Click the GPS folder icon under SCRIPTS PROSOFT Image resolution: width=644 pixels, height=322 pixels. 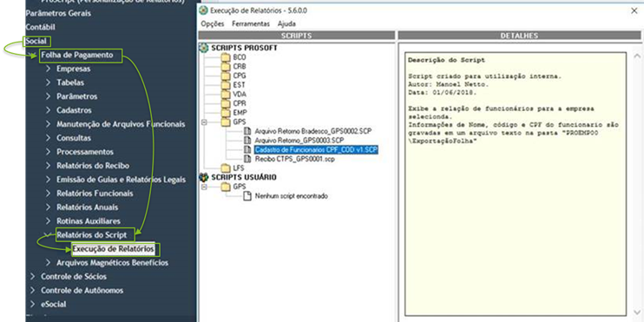pyautogui.click(x=226, y=122)
